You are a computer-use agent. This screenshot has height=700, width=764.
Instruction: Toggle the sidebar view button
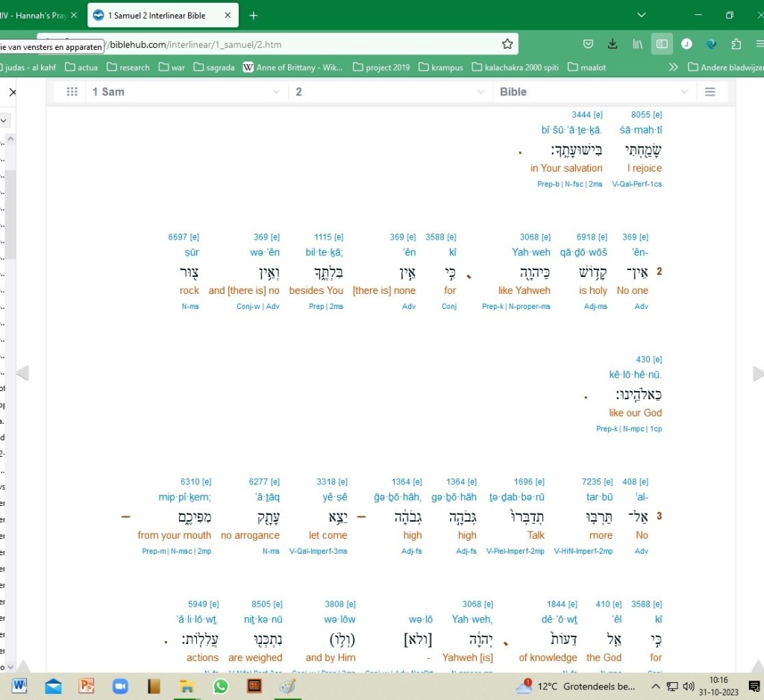tap(662, 44)
